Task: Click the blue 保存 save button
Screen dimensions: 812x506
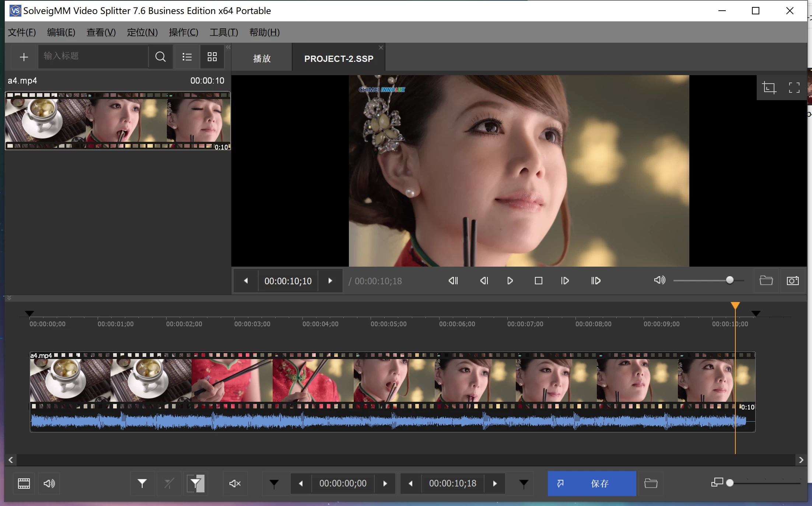Action: (x=592, y=484)
